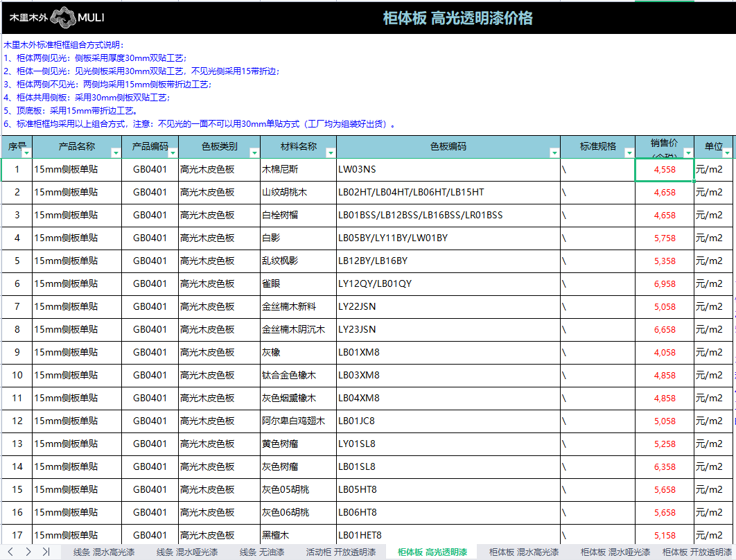Switch to the 线条 无油漆 sheet tab
The width and height of the screenshot is (736, 560).
click(x=262, y=552)
